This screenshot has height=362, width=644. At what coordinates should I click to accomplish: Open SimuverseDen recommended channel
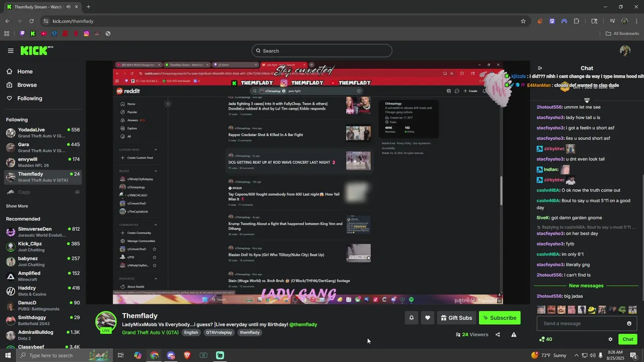tap(43, 232)
